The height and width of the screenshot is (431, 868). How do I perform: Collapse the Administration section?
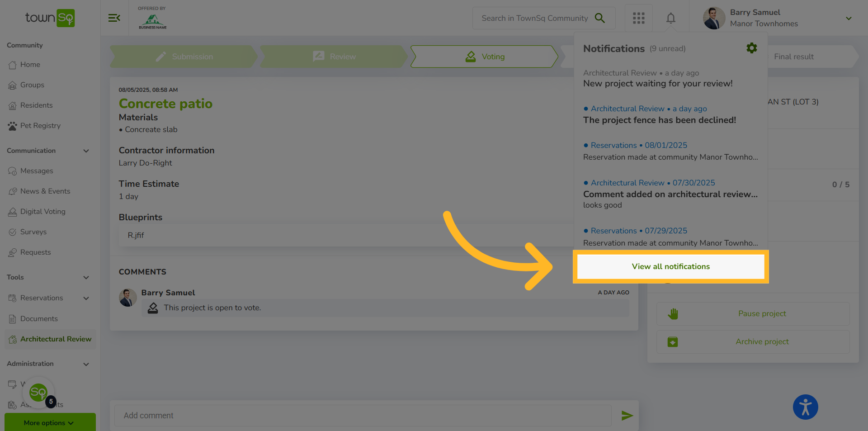86,365
